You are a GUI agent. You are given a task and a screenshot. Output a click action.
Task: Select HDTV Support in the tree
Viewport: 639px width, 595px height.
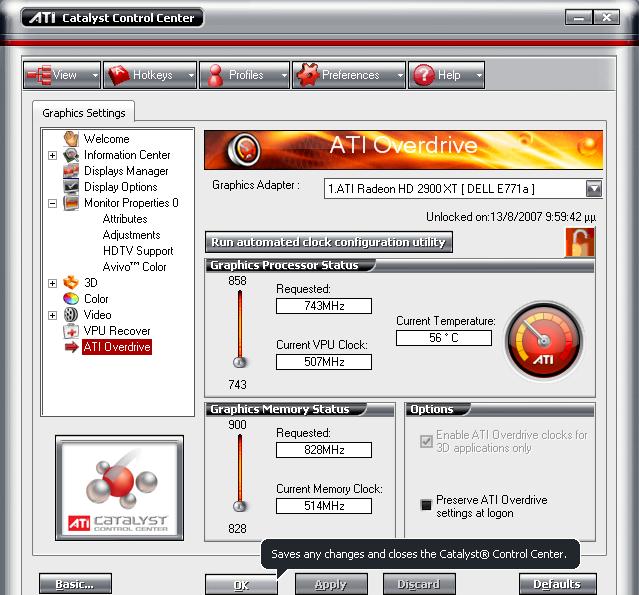point(138,251)
